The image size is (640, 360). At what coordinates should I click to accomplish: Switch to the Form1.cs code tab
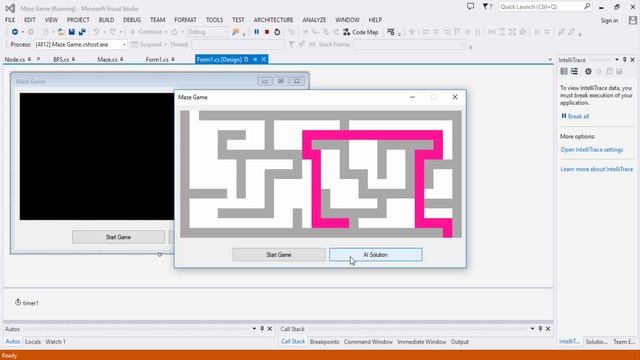point(157,60)
